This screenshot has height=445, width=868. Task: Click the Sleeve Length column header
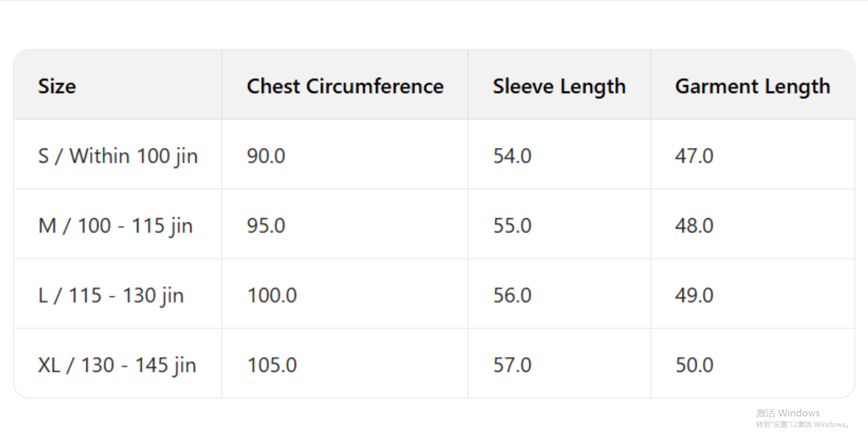pyautogui.click(x=559, y=87)
